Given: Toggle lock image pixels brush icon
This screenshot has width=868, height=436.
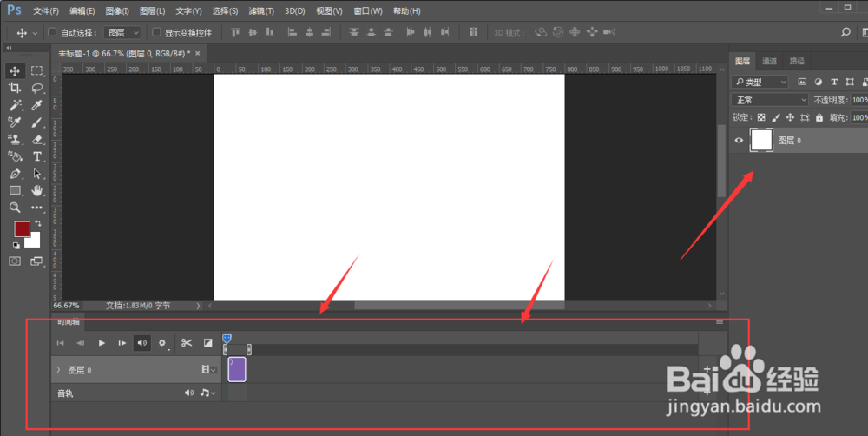Looking at the screenshot, I should pyautogui.click(x=775, y=117).
